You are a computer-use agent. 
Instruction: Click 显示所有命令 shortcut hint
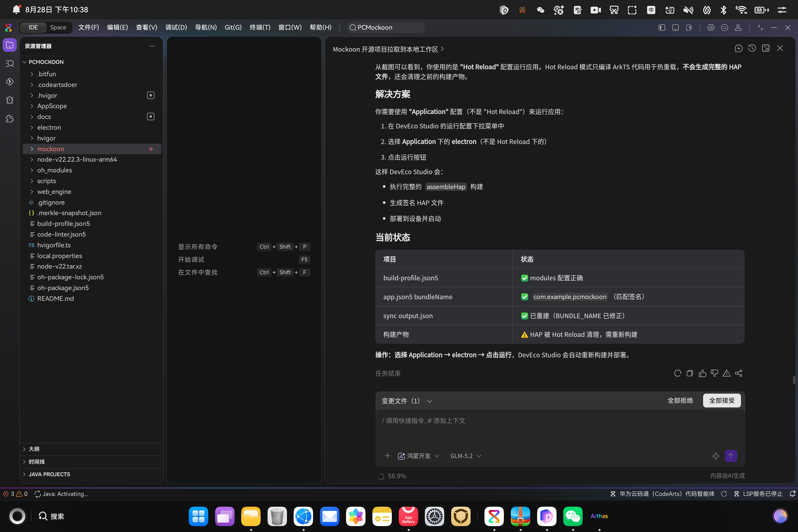[x=198, y=247]
